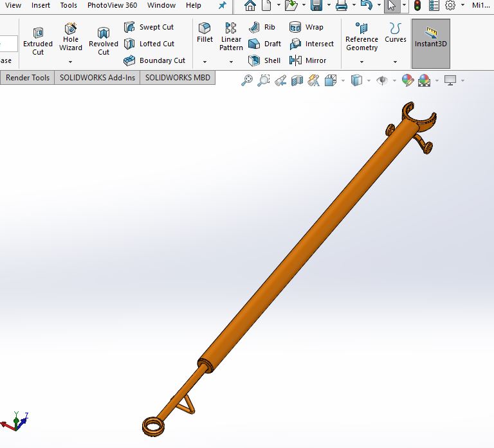Viewport: 494px width, 448px height.
Task: Toggle the Hide/Show Items eye icon
Action: coord(382,80)
